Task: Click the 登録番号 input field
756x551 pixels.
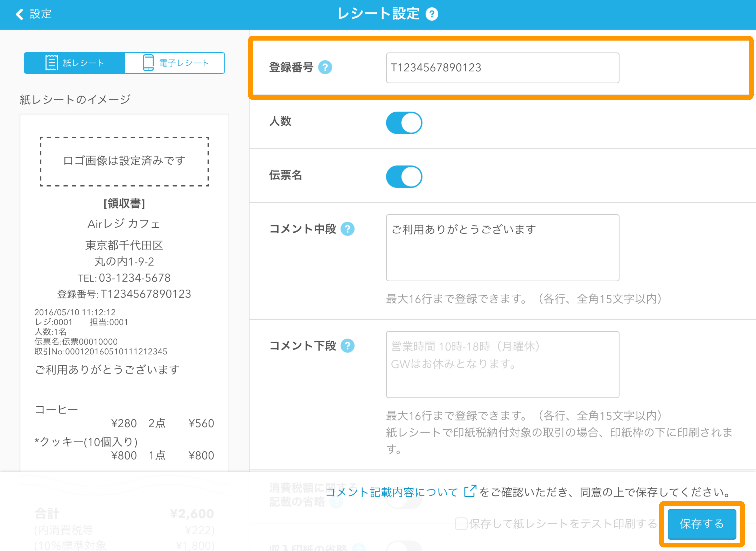Action: (502, 68)
